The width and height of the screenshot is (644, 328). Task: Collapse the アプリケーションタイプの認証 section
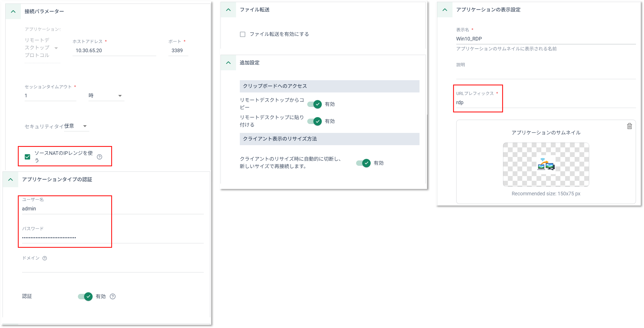[10, 179]
